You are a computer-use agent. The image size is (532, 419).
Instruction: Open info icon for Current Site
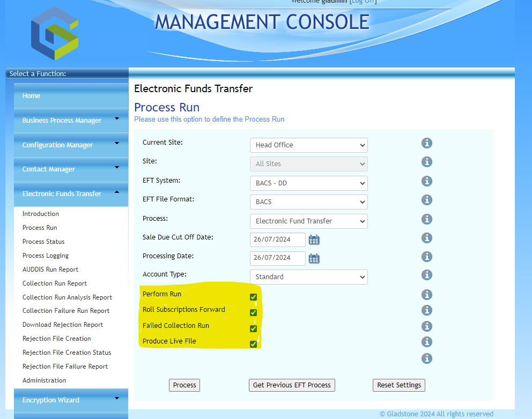pos(427,143)
